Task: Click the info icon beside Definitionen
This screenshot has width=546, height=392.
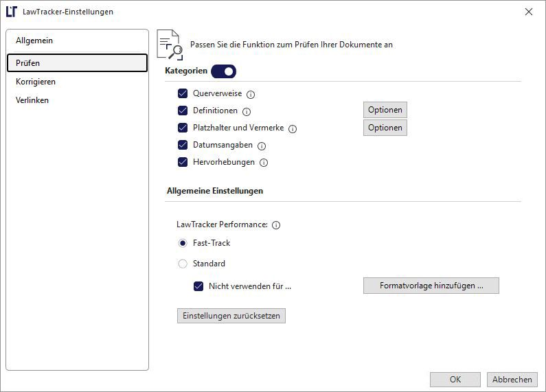Action: click(x=246, y=112)
